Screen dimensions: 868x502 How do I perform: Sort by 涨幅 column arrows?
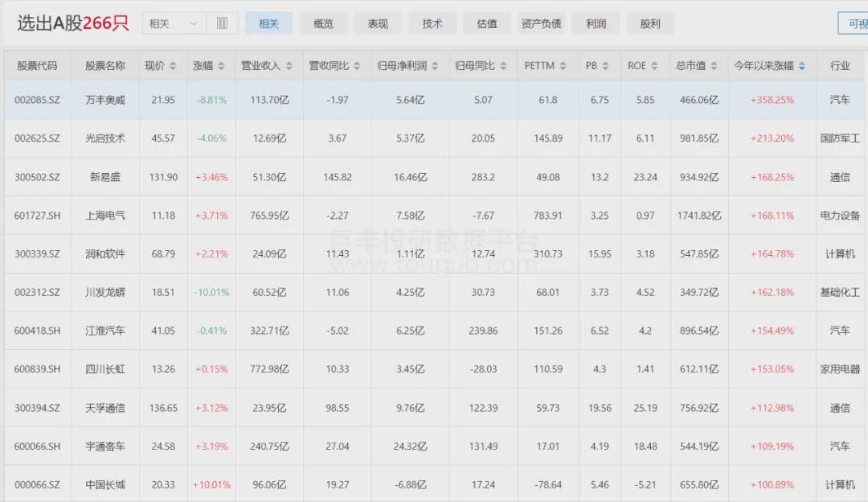[222, 66]
